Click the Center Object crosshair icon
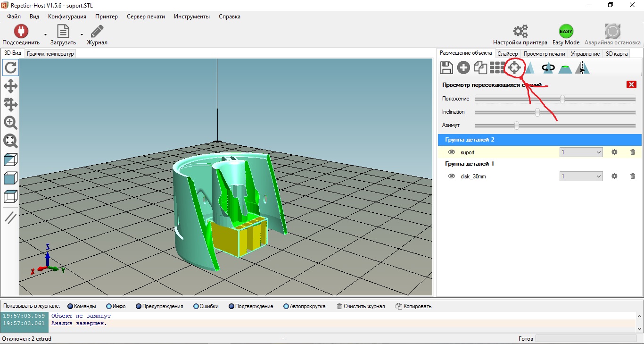Screen dimensions: 644x344 tap(514, 68)
